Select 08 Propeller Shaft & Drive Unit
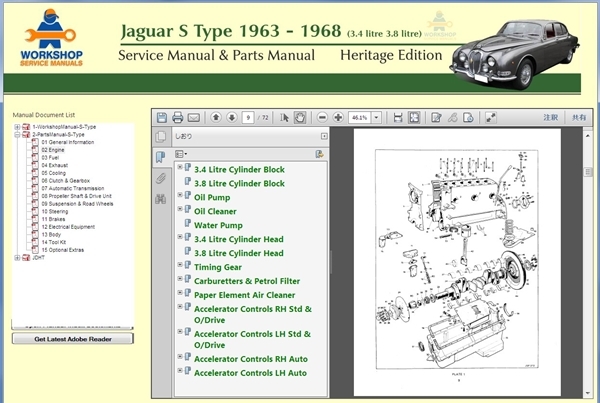The height and width of the screenshot is (403, 600). coord(77,196)
